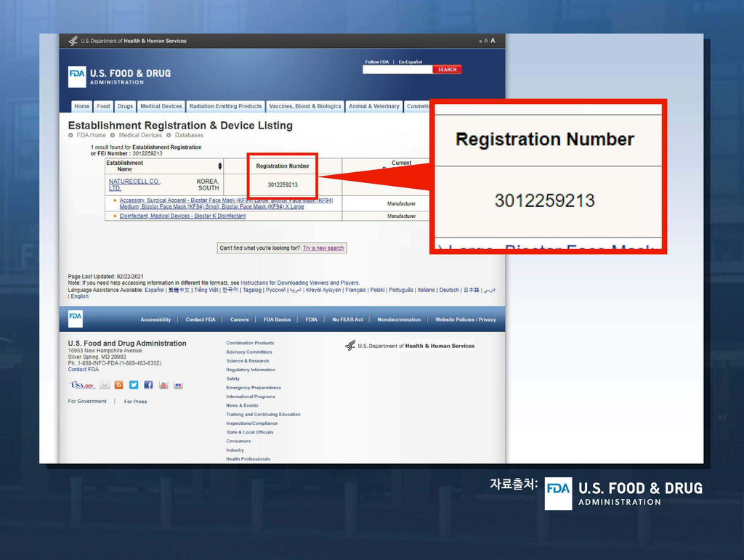Viewport: 744px width, 560px height.
Task: Click the red SEARCH button
Action: (447, 70)
